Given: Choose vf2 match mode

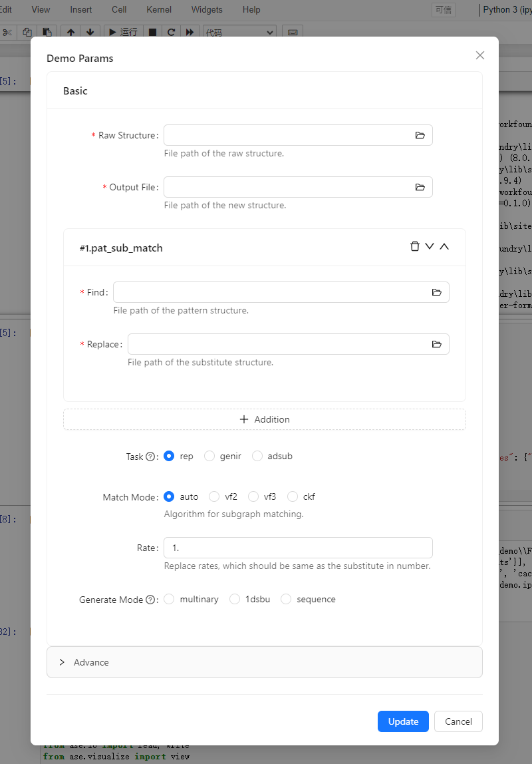Looking at the screenshot, I should (214, 496).
